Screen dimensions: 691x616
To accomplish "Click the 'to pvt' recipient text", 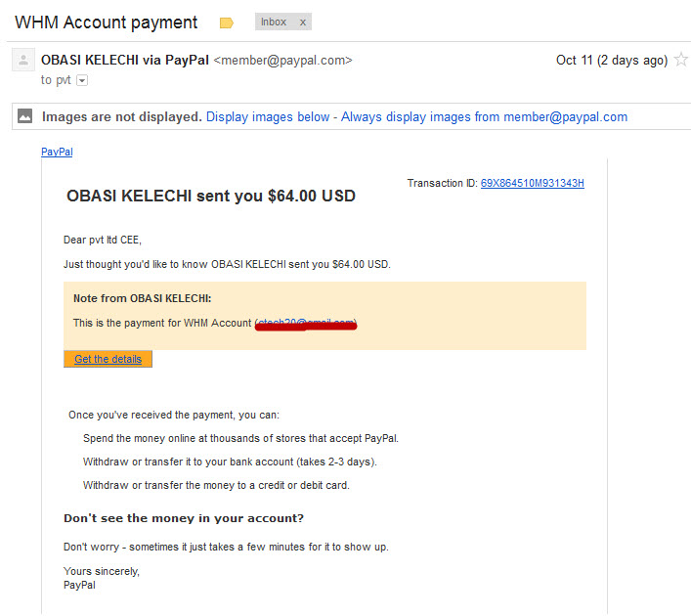I will point(56,80).
